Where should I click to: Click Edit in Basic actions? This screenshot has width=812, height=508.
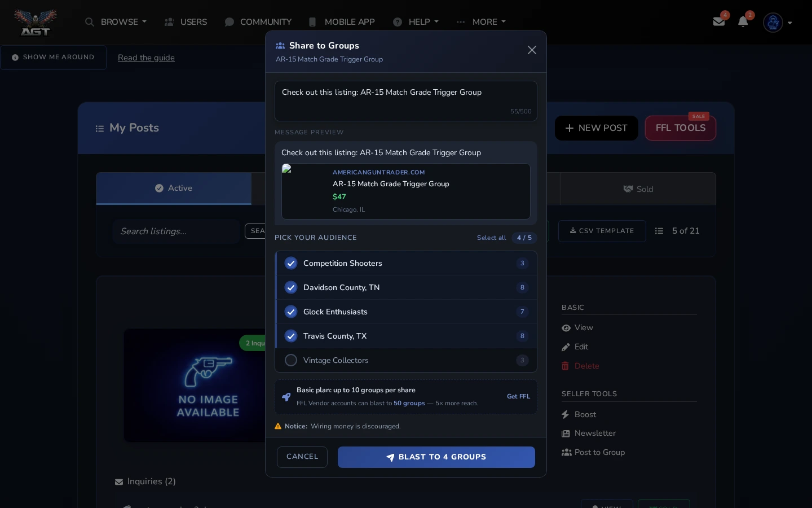tap(575, 347)
